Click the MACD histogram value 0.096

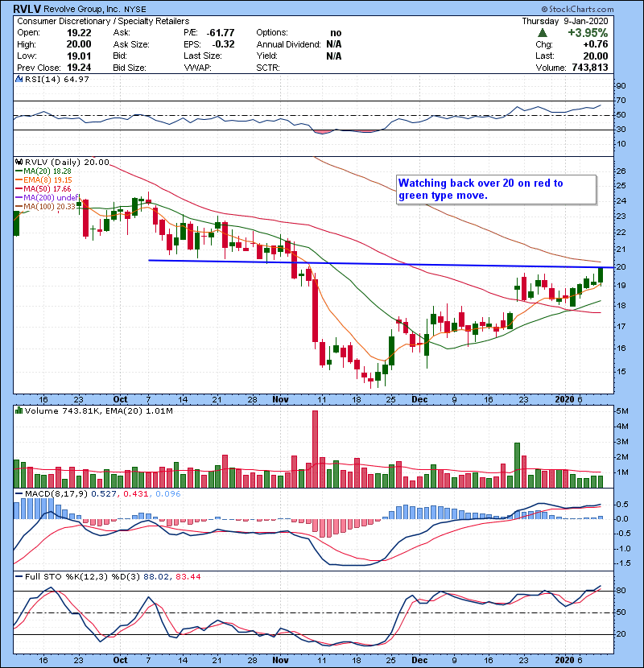coord(168,494)
